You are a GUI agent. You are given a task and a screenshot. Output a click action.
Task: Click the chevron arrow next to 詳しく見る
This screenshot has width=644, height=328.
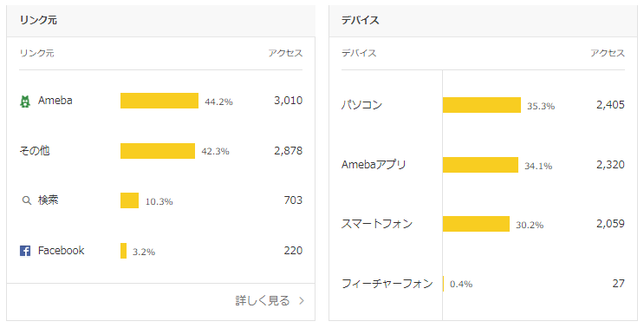point(302,301)
